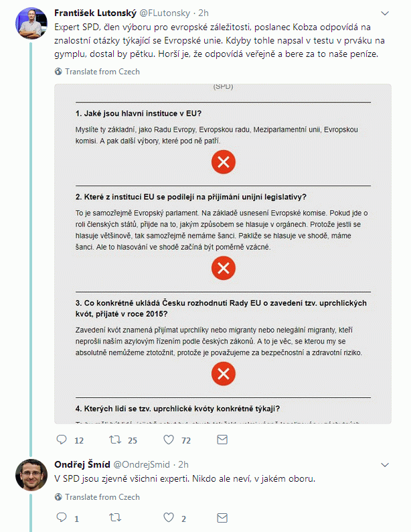Screen dimensions: 411x532
Task: Open the 2h timestamp on Lutonský's tweet
Action: point(203,13)
